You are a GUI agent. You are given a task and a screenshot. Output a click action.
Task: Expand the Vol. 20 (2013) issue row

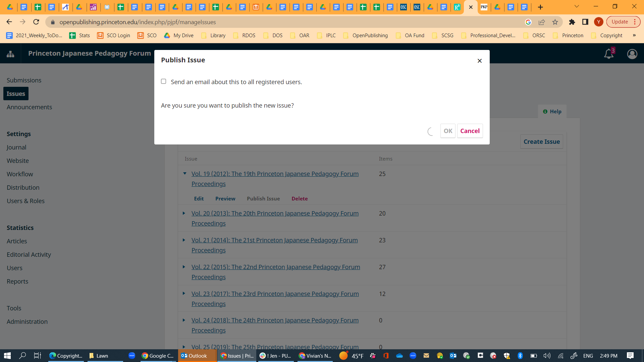[183, 213]
